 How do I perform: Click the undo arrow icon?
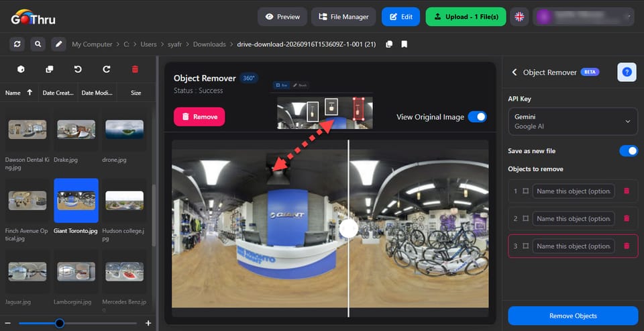pyautogui.click(x=78, y=69)
